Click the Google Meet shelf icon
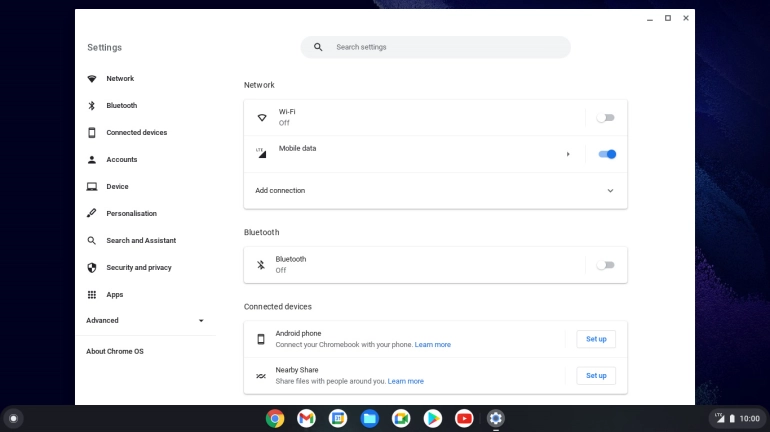The image size is (770, 432). pos(401,418)
